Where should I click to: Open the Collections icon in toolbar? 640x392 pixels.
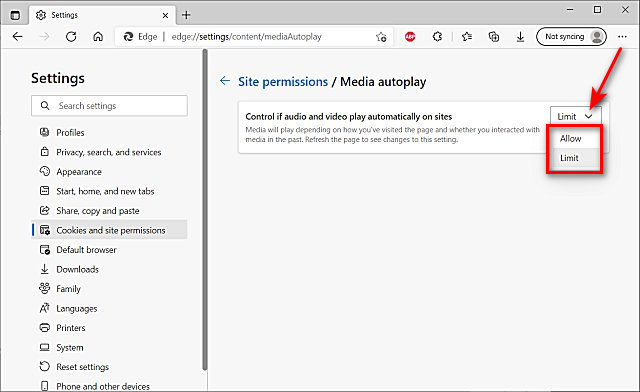click(494, 37)
